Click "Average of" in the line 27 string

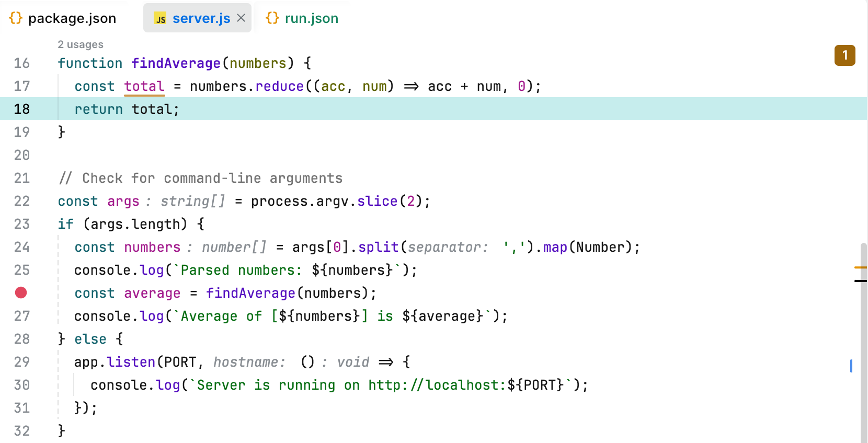coord(221,316)
